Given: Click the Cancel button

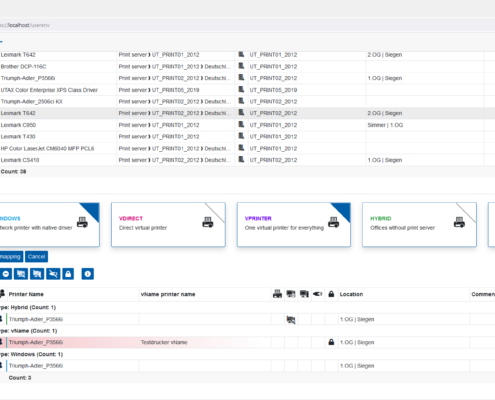Looking at the screenshot, I should [36, 257].
